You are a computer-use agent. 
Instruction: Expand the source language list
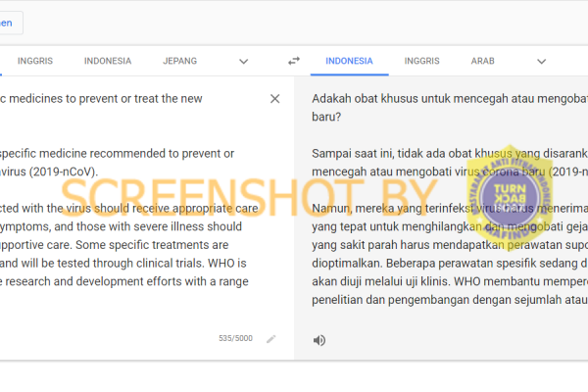[244, 61]
